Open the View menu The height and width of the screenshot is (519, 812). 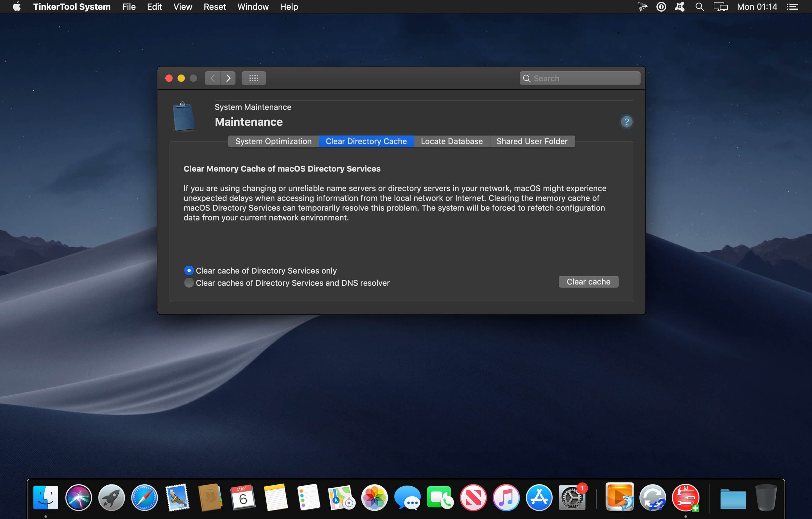[x=182, y=7]
